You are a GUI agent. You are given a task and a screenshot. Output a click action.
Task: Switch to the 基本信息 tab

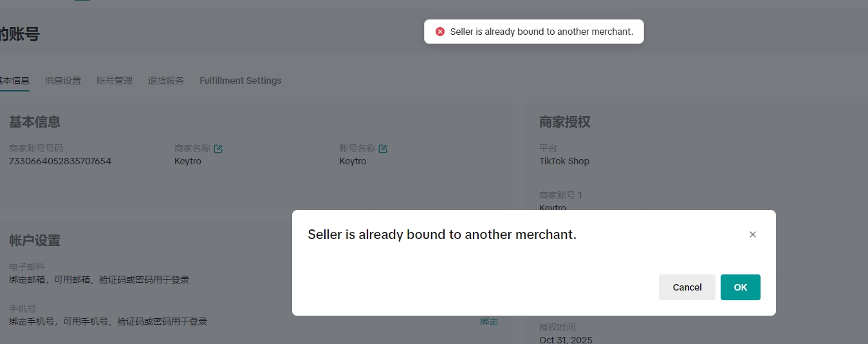tap(14, 81)
